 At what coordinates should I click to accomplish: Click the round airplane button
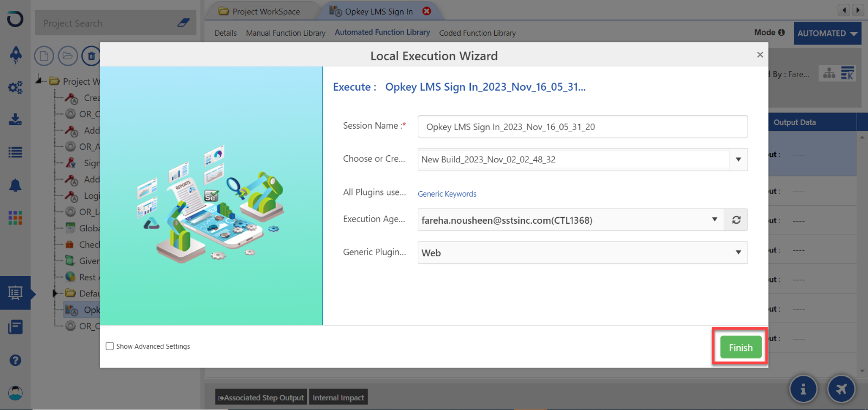[x=841, y=389]
